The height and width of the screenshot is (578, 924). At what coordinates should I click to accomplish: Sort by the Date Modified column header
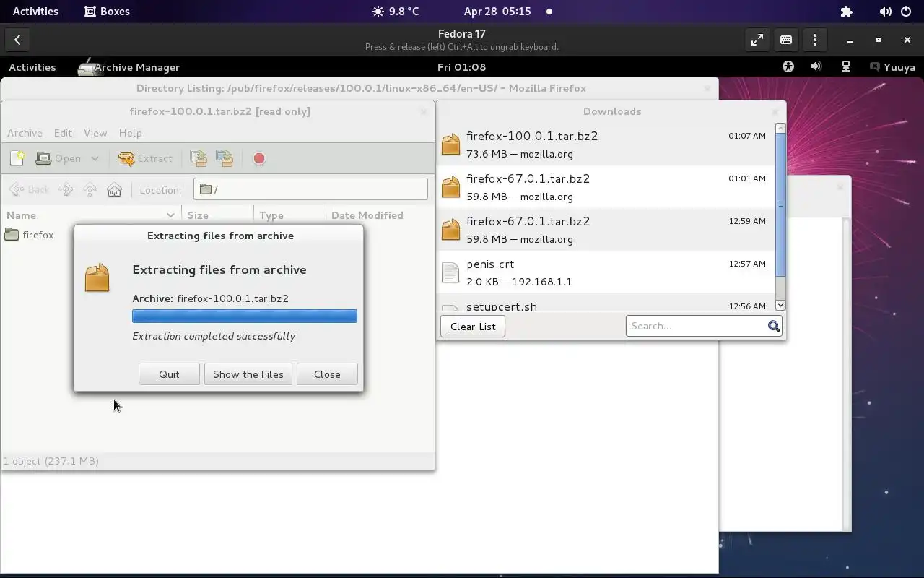pos(380,215)
